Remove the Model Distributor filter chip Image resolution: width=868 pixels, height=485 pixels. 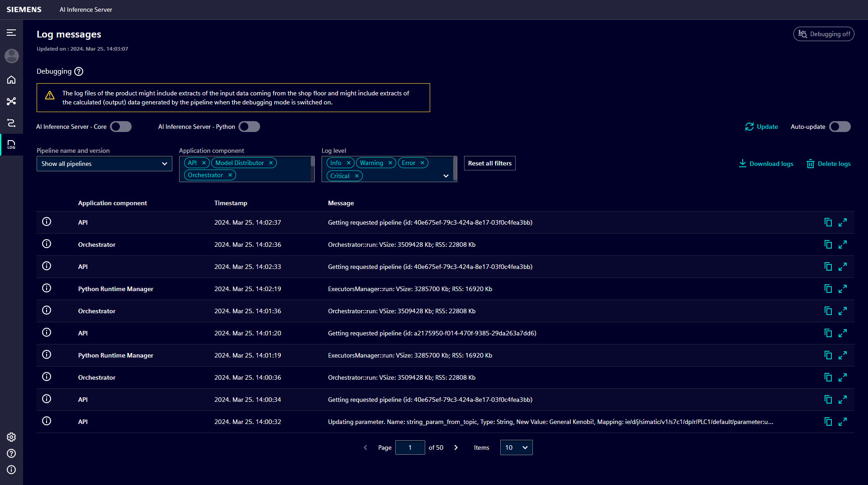[271, 163]
